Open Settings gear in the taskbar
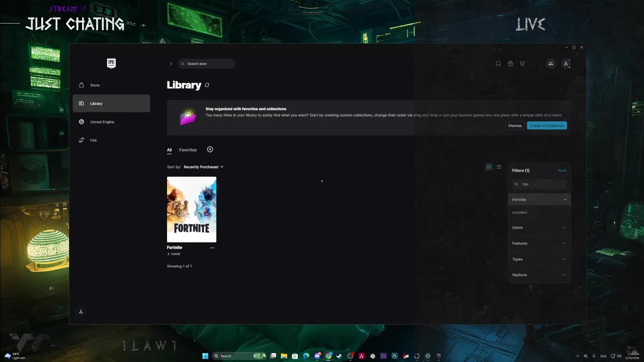The width and height of the screenshot is (644, 362). pos(428,356)
